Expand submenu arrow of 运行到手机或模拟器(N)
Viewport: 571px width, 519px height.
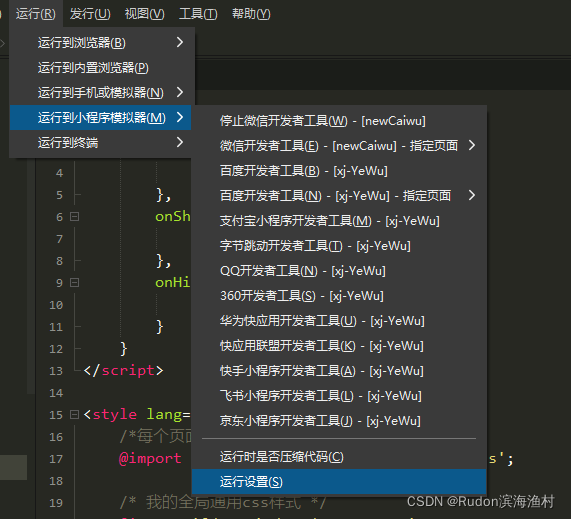click(x=180, y=92)
